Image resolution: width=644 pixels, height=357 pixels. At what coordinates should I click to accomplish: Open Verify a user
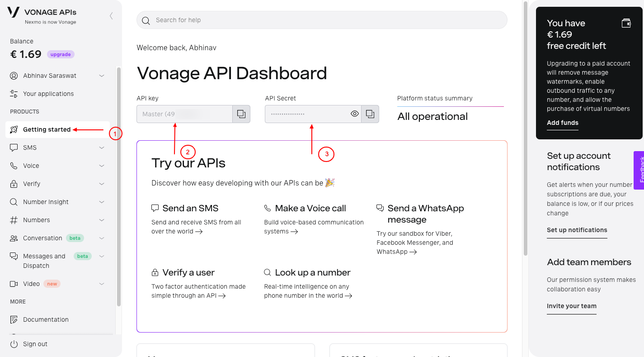pos(188,272)
